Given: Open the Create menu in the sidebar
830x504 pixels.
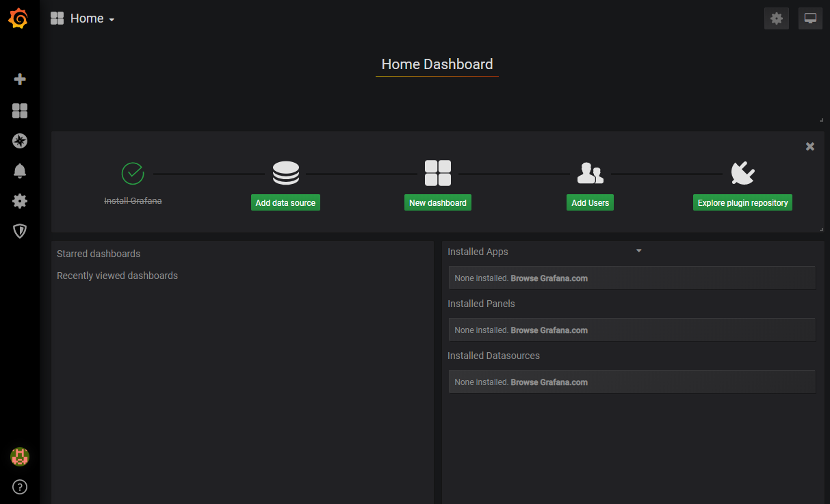Looking at the screenshot, I should point(20,79).
